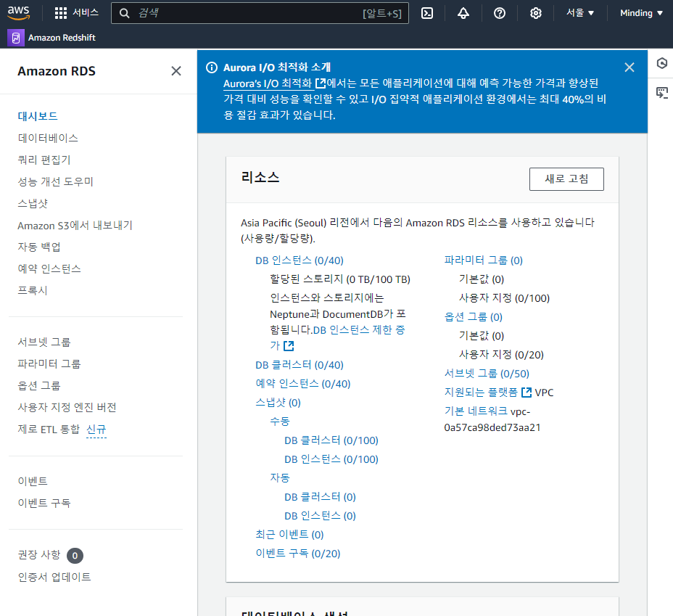Open 예약 인스턴스 in the sidebar

(x=49, y=268)
